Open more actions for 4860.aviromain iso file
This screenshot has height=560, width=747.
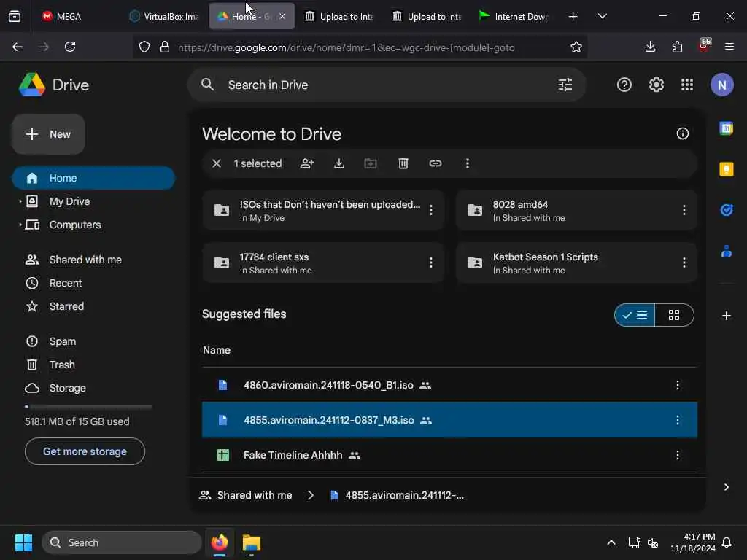coord(677,385)
